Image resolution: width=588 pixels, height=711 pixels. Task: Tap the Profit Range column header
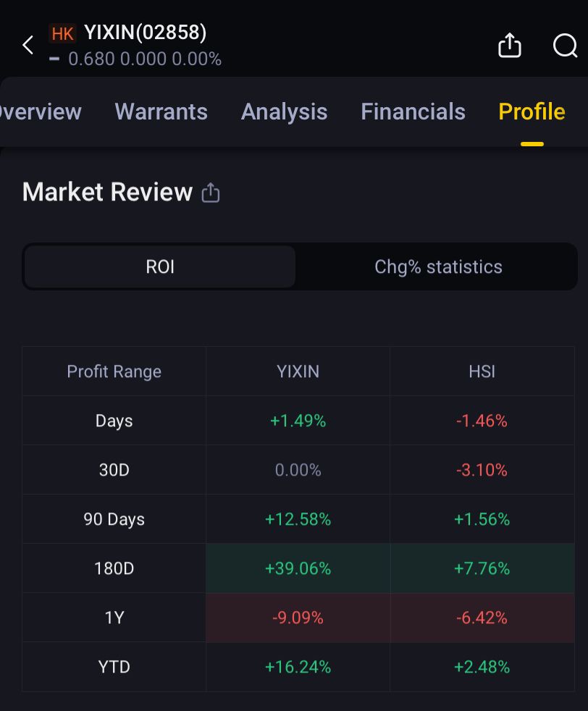click(x=114, y=371)
